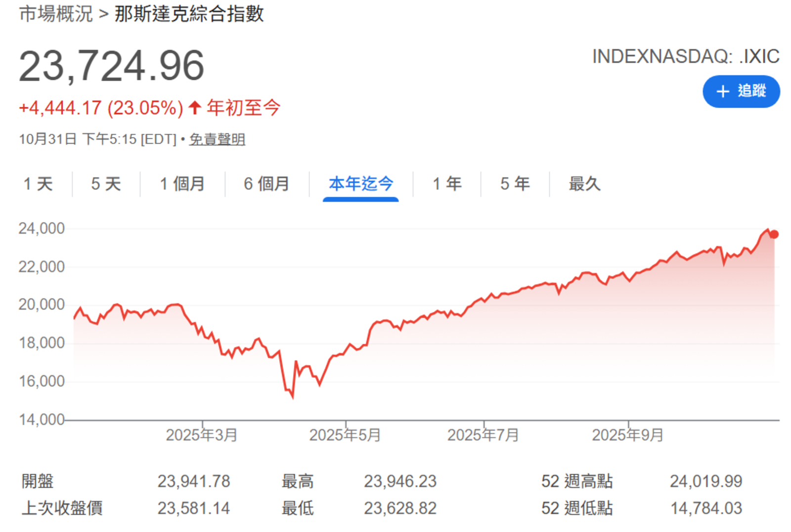Click the 2025年5月 axis label

click(x=345, y=435)
